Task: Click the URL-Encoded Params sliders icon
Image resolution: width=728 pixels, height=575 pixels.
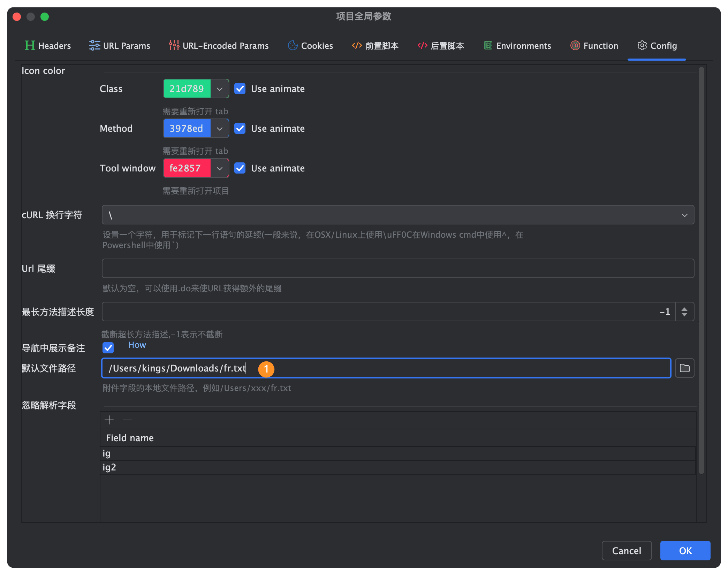Action: pyautogui.click(x=173, y=45)
